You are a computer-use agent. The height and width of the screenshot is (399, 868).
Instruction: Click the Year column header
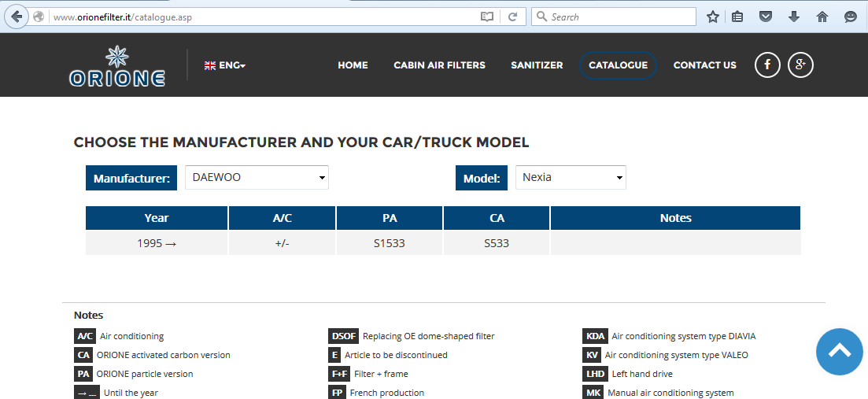click(157, 218)
